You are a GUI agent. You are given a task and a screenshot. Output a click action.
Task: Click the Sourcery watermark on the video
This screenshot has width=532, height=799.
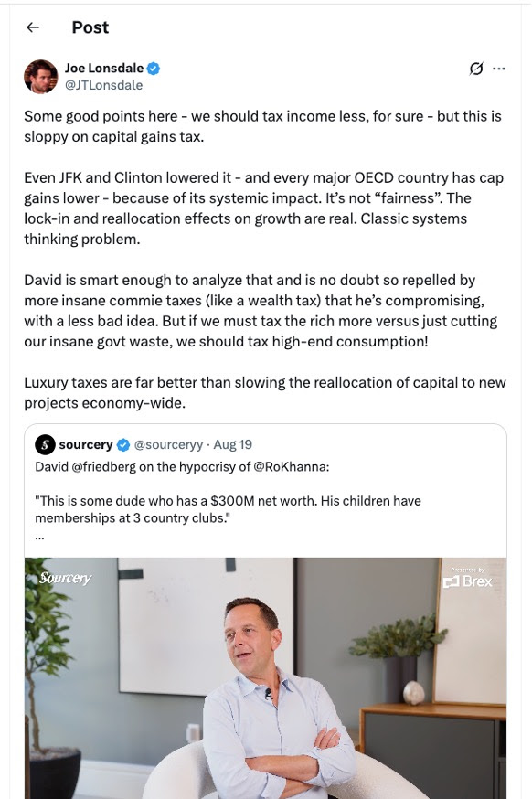click(65, 578)
